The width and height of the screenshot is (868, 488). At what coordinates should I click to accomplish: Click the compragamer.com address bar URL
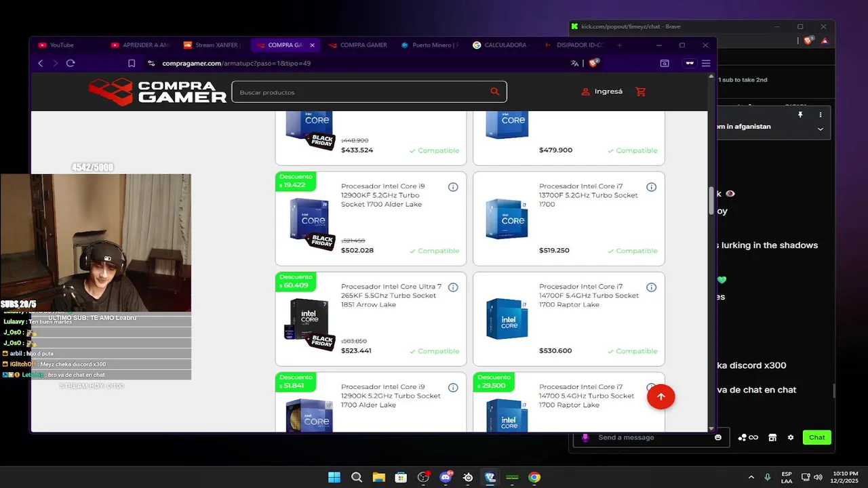point(237,63)
